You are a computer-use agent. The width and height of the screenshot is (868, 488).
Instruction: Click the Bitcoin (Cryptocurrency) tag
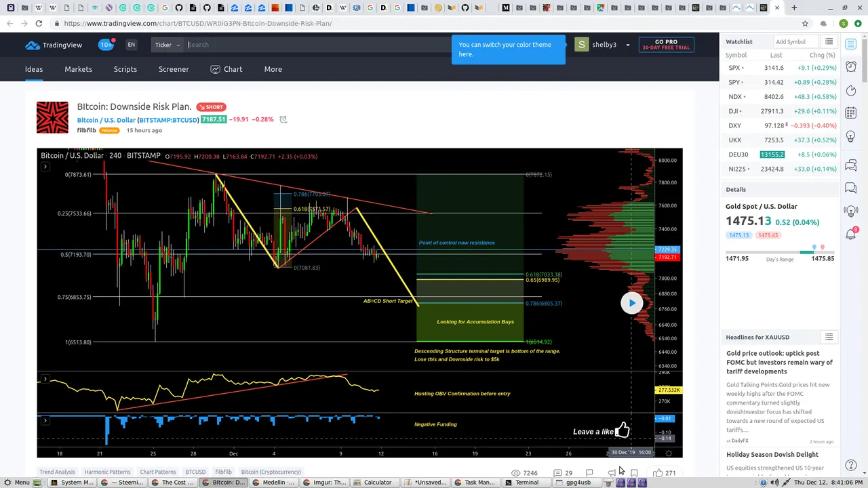(x=271, y=472)
